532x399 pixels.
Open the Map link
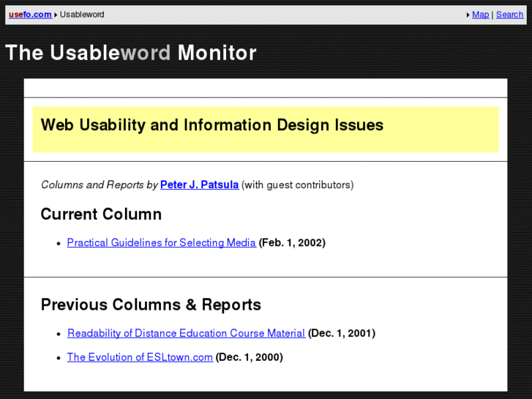[x=481, y=15]
